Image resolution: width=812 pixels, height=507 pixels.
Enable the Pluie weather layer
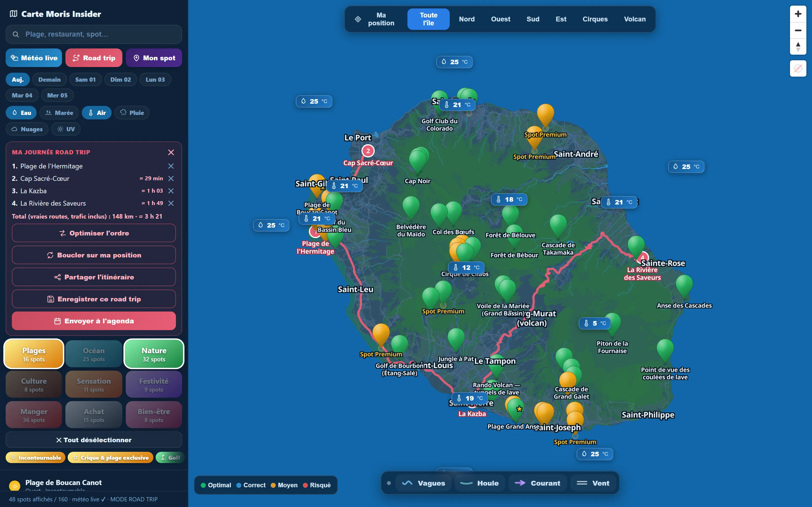tap(132, 113)
